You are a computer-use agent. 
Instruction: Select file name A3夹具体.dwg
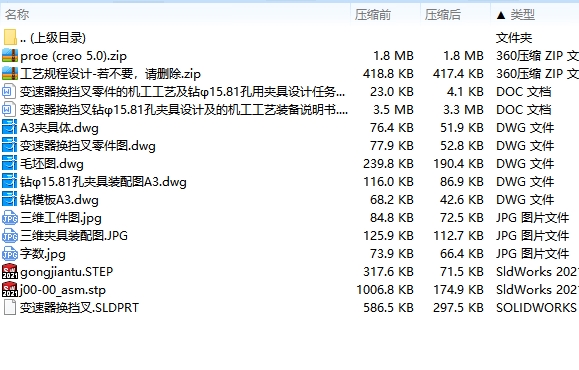click(x=59, y=128)
